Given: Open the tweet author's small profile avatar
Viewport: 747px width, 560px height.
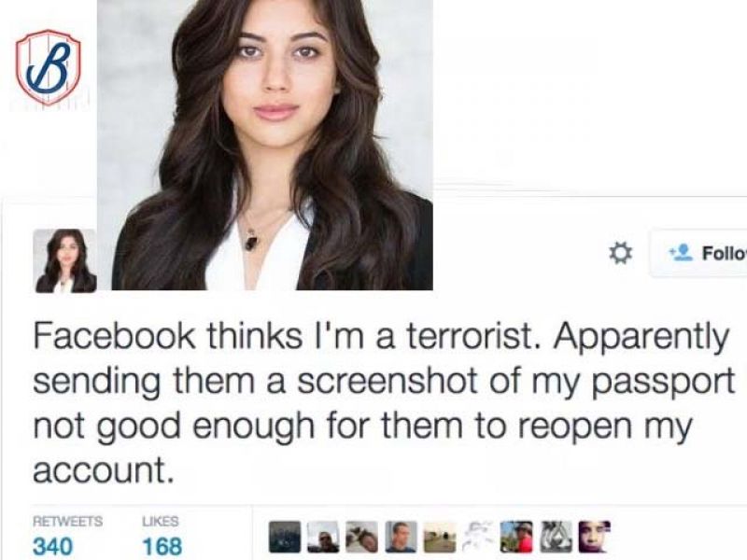Looking at the screenshot, I should click(x=64, y=261).
